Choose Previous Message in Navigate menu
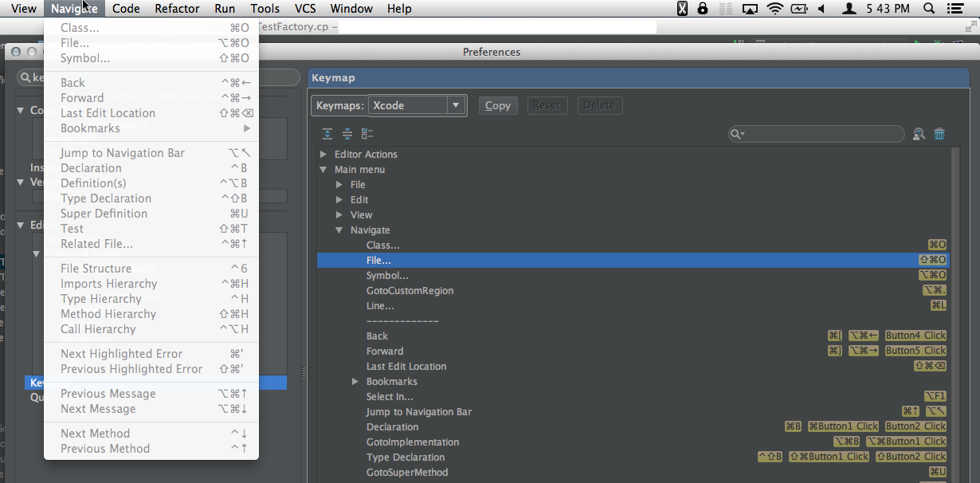This screenshot has height=483, width=980. [x=151, y=394]
